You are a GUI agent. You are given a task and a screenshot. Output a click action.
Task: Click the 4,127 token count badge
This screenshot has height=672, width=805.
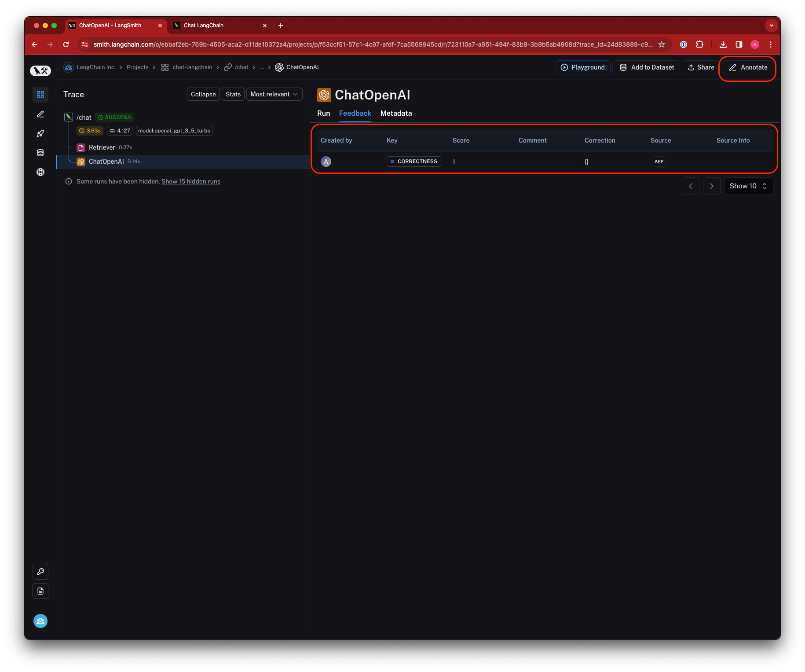[x=120, y=131]
